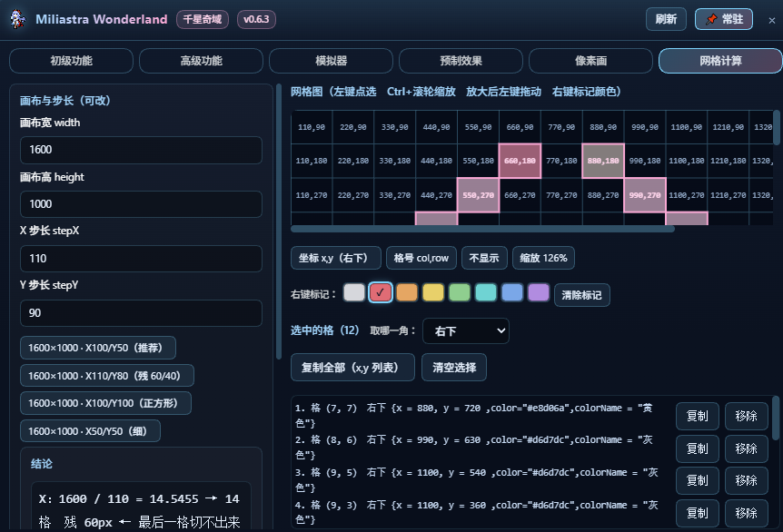Close the panel with the × button

click(x=771, y=21)
